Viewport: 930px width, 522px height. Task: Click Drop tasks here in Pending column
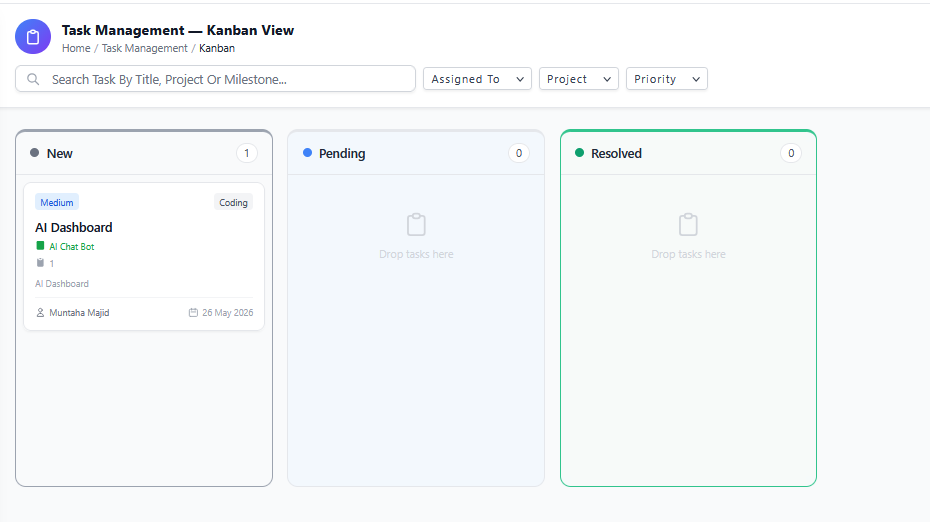(416, 254)
